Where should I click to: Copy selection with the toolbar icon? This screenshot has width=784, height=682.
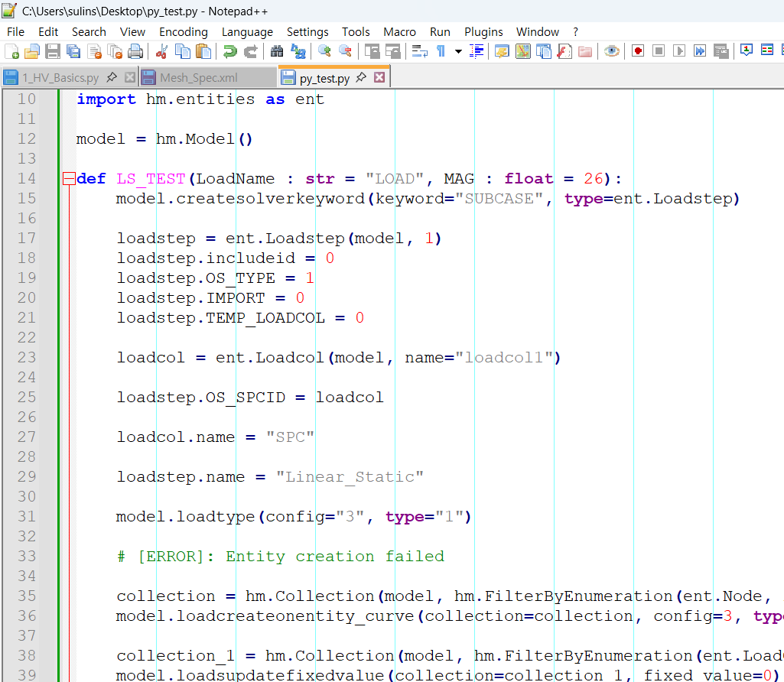pyautogui.click(x=183, y=51)
